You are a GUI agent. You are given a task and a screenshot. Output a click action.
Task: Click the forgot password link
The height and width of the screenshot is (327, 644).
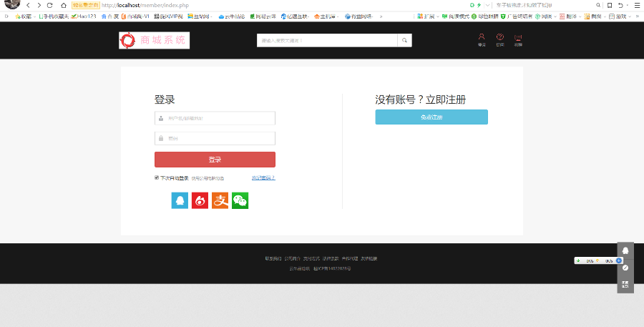pos(263,177)
